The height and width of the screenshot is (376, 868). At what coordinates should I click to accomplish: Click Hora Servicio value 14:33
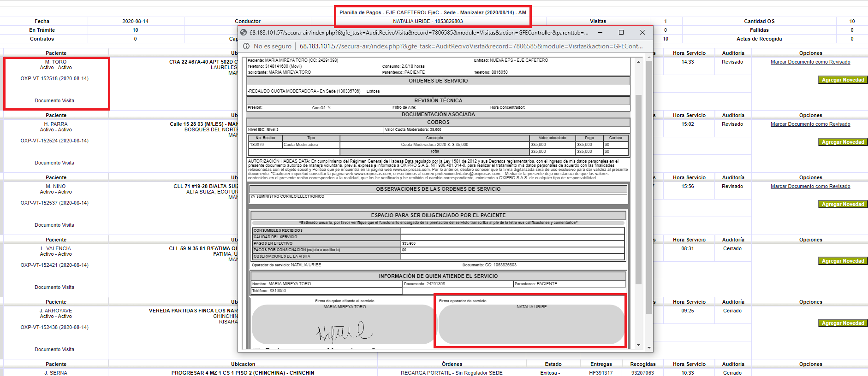coord(688,62)
